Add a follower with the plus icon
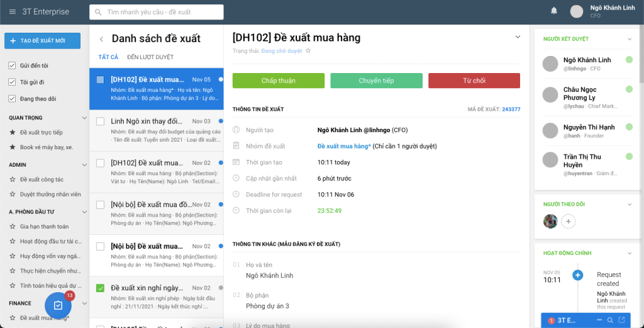 (x=569, y=221)
